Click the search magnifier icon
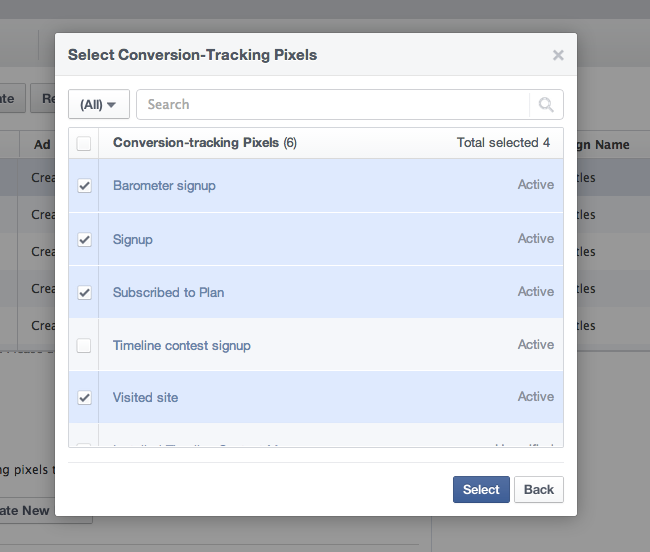The width and height of the screenshot is (650, 552). (546, 104)
